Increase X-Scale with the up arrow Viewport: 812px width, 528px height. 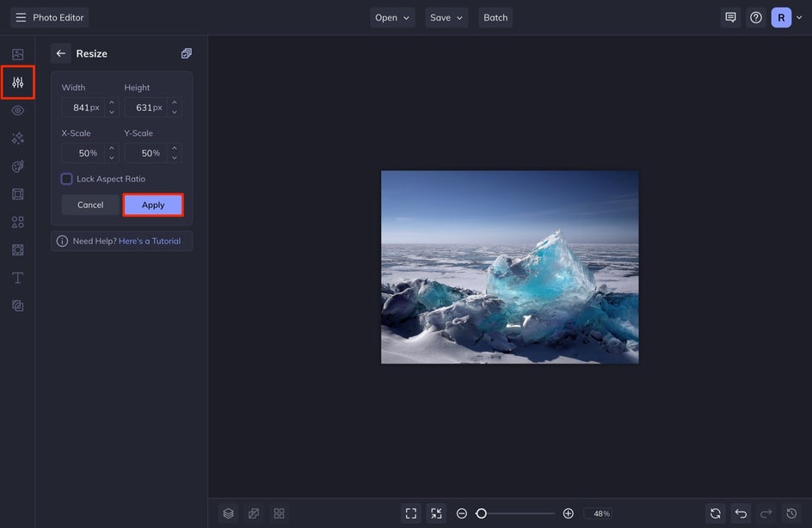(111, 149)
